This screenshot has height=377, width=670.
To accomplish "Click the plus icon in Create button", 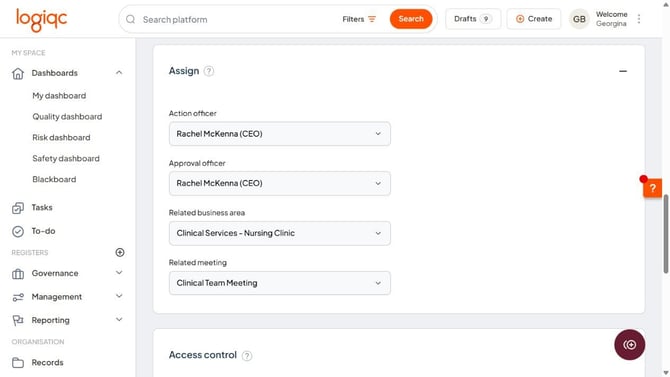I will pos(520,19).
